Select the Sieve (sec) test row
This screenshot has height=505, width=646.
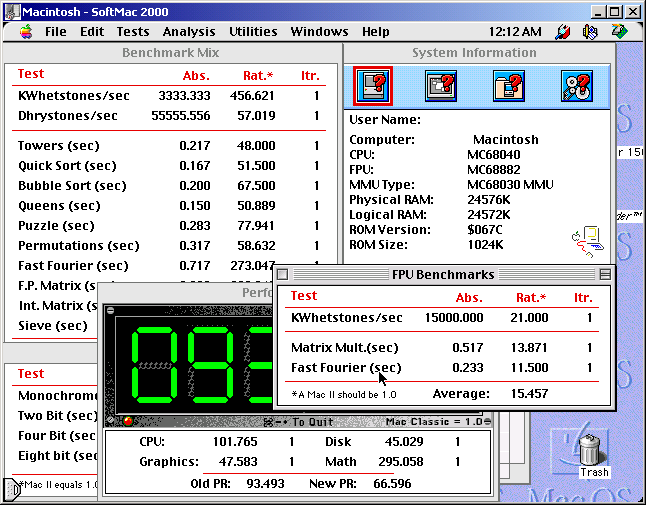point(55,326)
